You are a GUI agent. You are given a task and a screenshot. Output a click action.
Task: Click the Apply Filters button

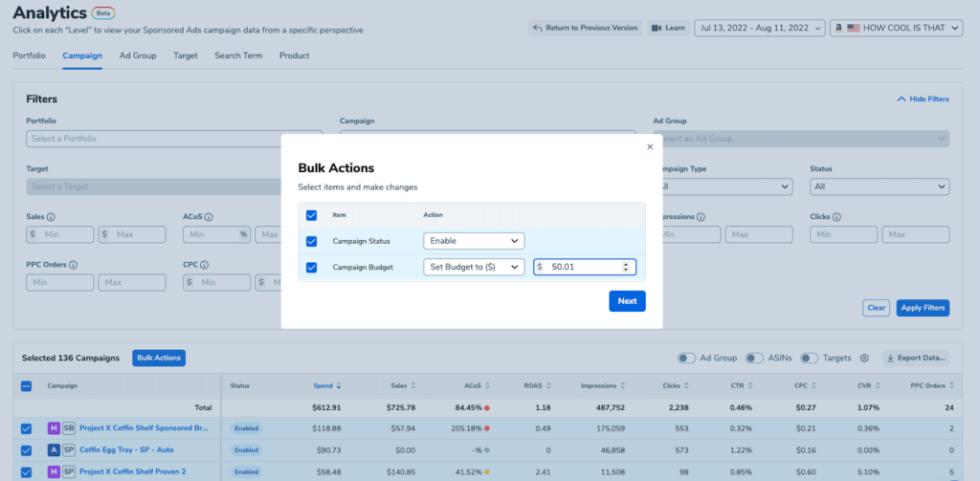click(x=923, y=308)
